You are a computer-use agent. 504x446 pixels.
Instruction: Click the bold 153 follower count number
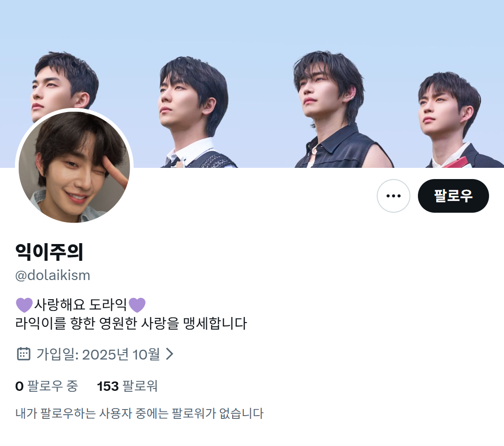tap(108, 386)
